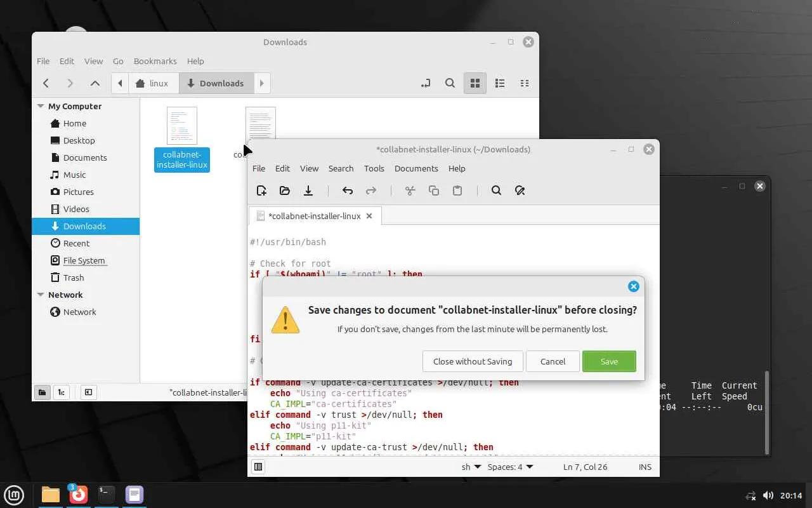Select the *collabnet-installer-linux tab in the editor
This screenshot has width=812, height=508.
[315, 216]
